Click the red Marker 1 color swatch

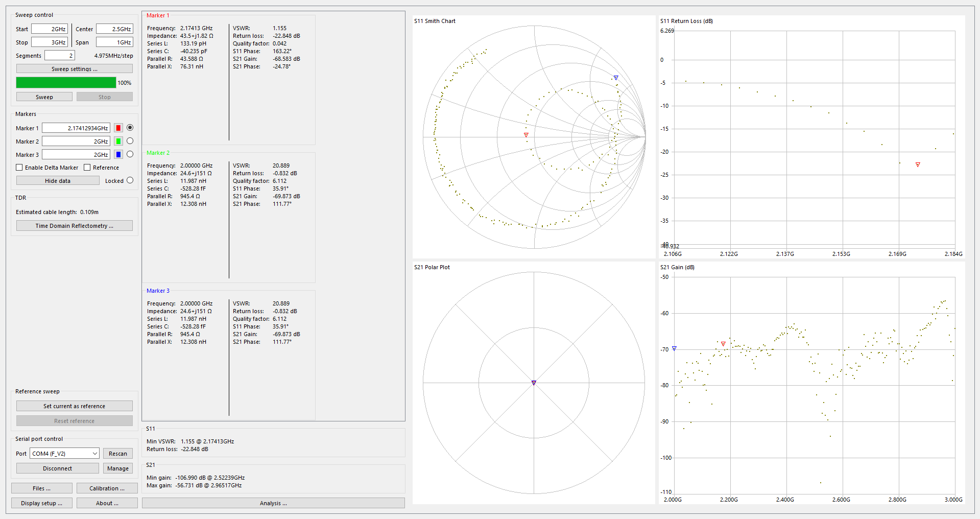pos(118,128)
